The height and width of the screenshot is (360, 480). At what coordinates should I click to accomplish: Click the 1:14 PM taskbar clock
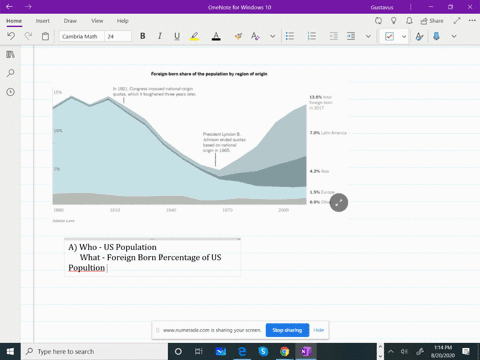click(443, 351)
